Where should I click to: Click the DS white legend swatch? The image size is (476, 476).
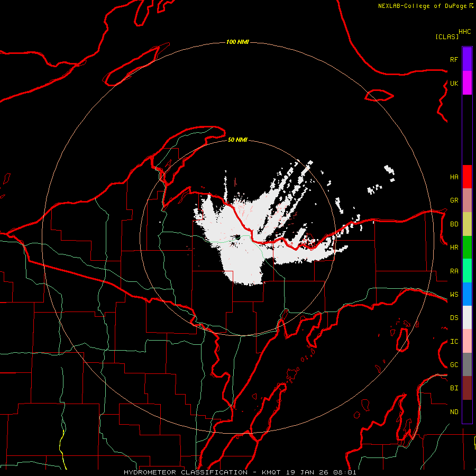467,317
